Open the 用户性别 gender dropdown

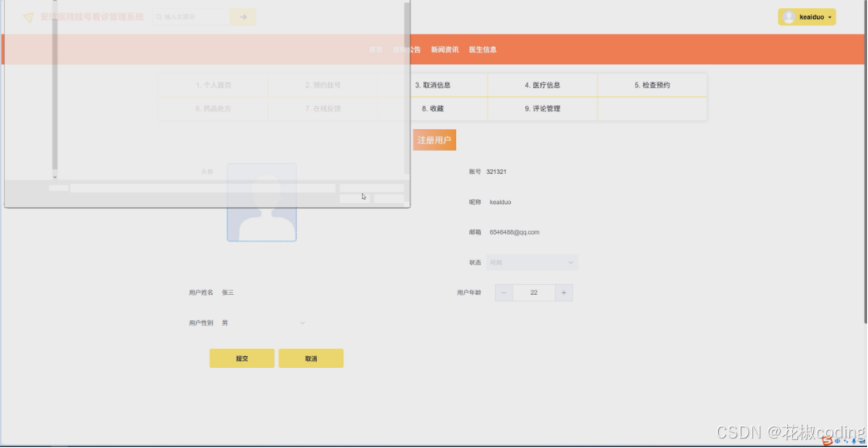[263, 322]
